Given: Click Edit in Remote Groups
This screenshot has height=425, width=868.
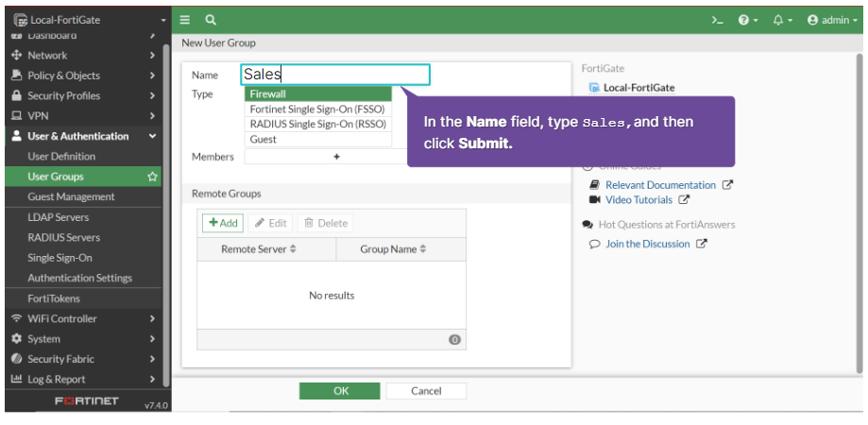Looking at the screenshot, I should (271, 223).
